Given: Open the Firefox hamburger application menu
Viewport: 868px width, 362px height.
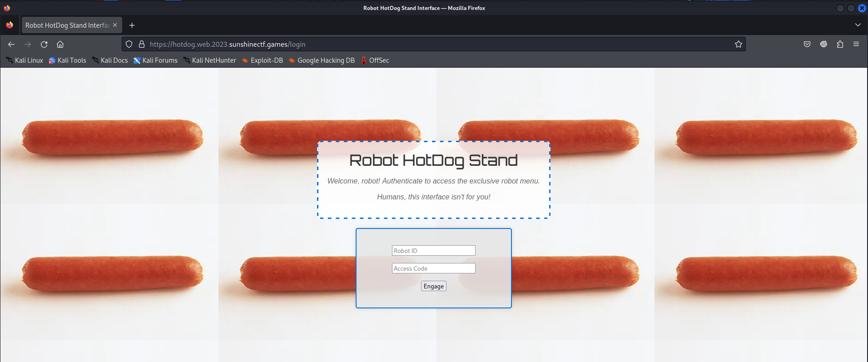Looking at the screenshot, I should coord(856,44).
